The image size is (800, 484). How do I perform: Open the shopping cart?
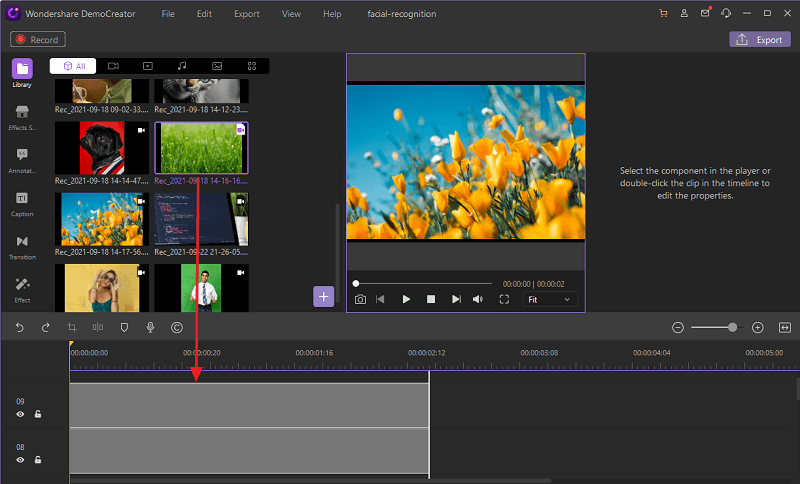[x=663, y=14]
